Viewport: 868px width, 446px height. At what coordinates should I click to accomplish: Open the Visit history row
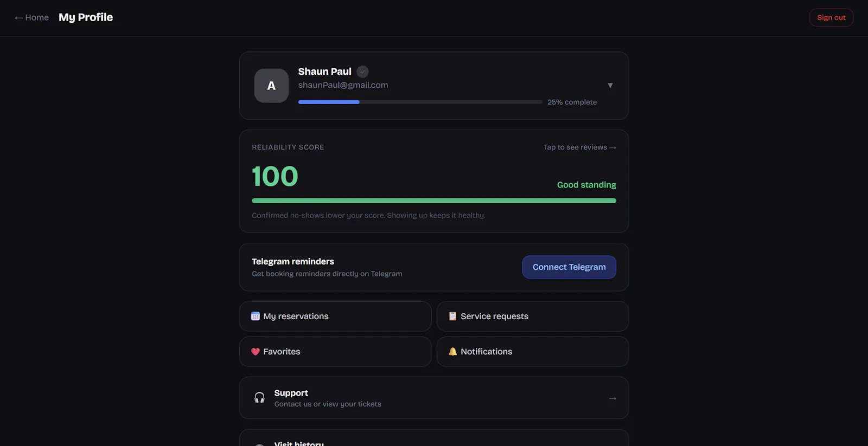[434, 438]
